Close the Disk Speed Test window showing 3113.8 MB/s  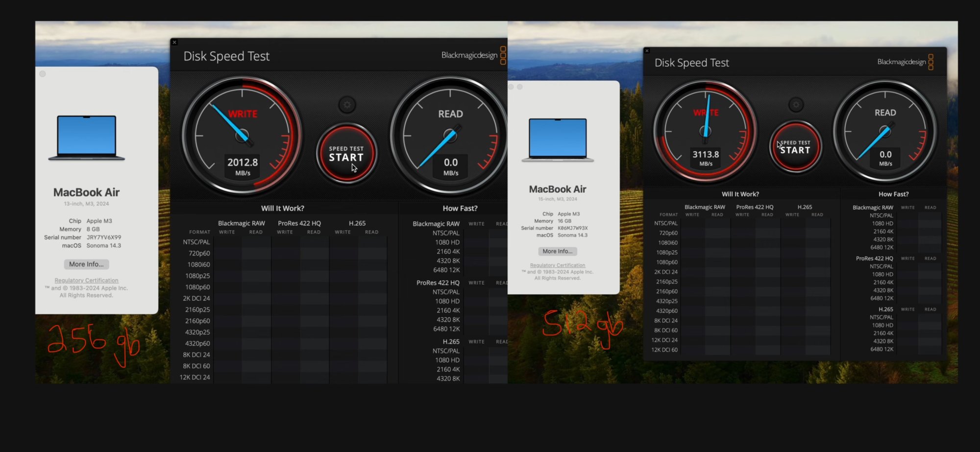click(x=647, y=51)
